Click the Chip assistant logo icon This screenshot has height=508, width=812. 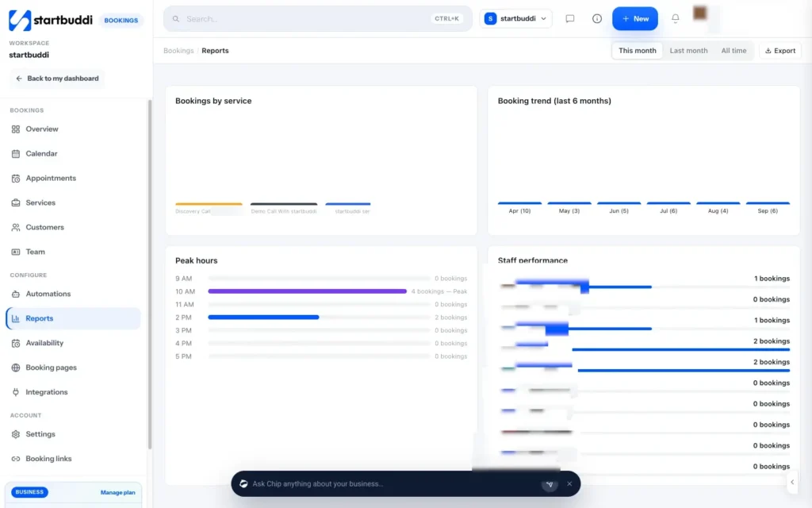(x=243, y=483)
